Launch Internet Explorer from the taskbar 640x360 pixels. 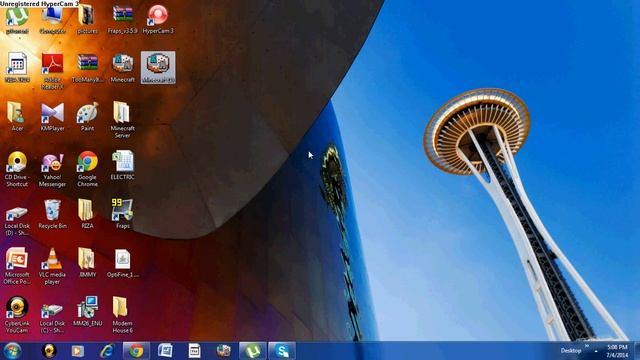(107, 351)
